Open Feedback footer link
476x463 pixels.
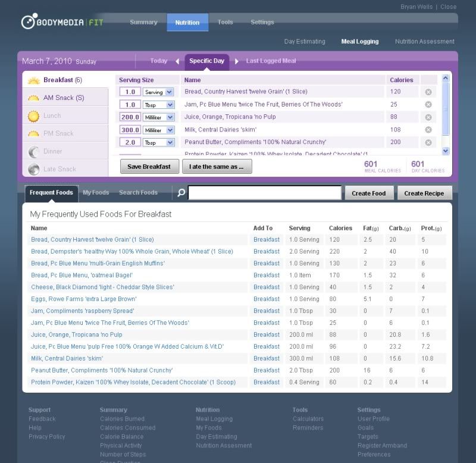pyautogui.click(x=42, y=419)
